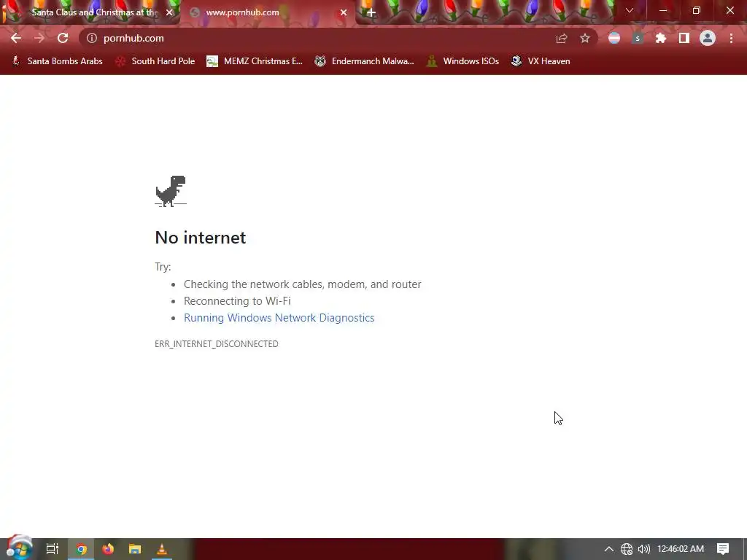Open the Extensions puzzle menu
Viewport: 747px width, 560px height.
661,38
